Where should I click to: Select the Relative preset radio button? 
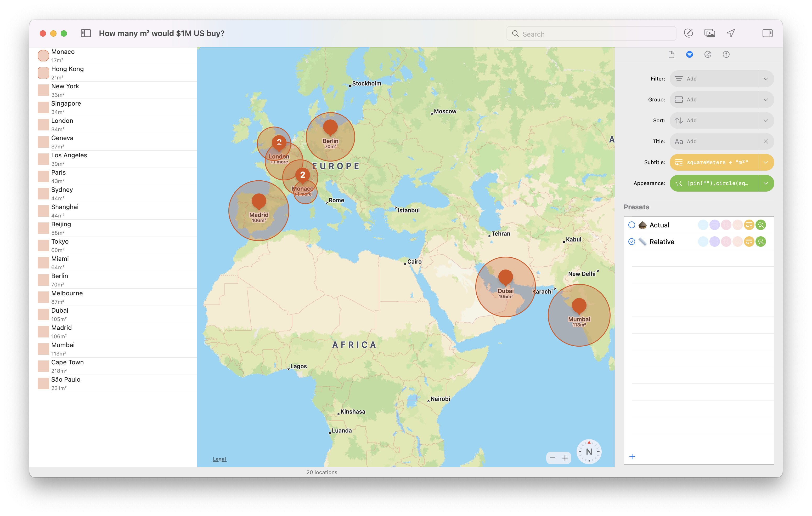[631, 242]
